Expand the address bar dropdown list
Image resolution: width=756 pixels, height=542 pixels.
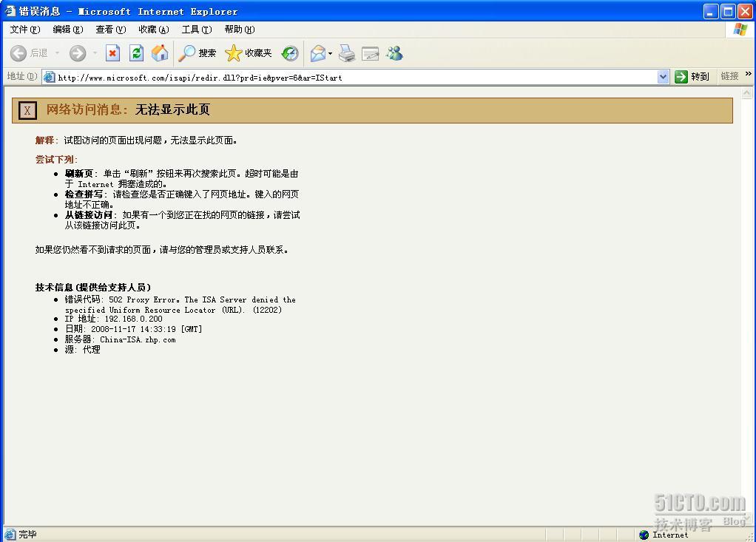tap(663, 77)
